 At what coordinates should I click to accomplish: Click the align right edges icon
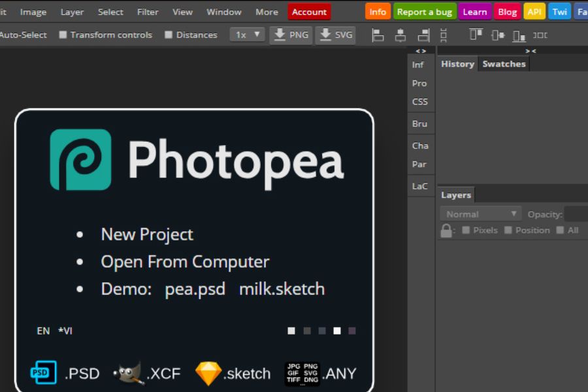tap(424, 35)
